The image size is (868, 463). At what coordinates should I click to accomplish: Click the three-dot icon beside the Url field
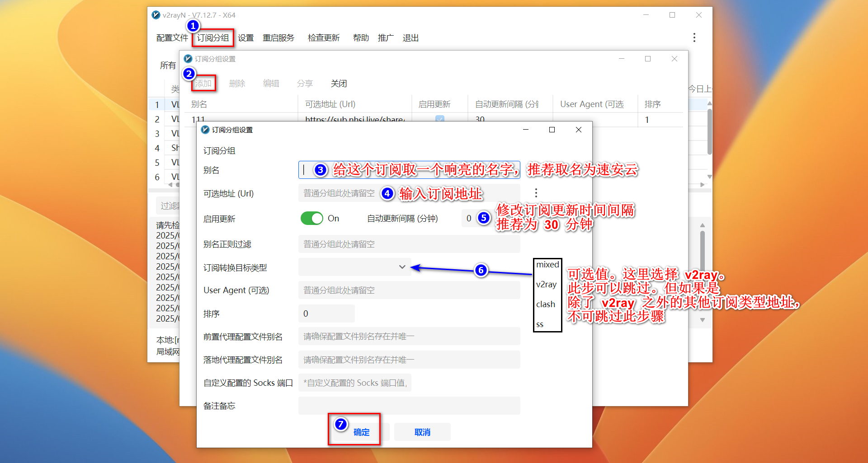pyautogui.click(x=536, y=193)
